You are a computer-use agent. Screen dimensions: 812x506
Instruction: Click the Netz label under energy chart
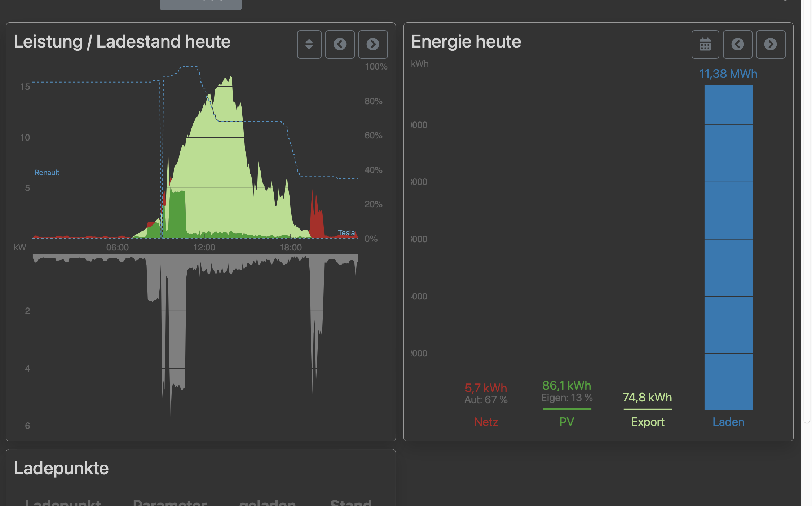[x=486, y=422]
